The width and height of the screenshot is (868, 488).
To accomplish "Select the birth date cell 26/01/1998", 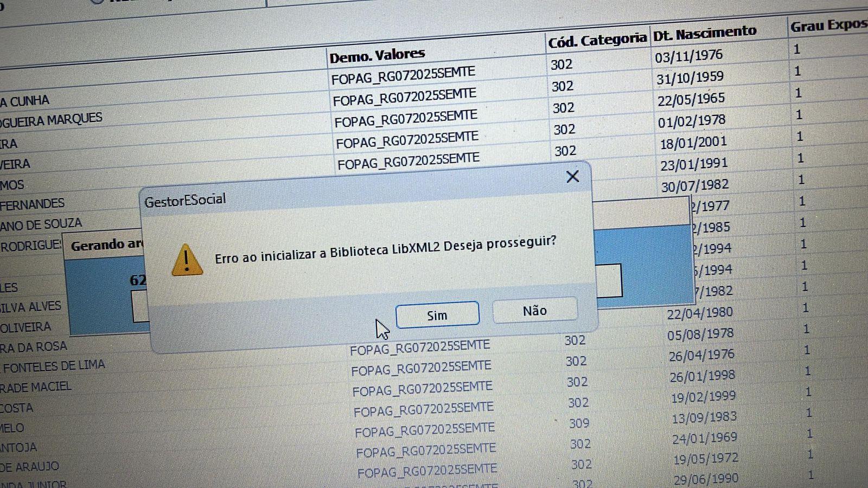I will 703,376.
